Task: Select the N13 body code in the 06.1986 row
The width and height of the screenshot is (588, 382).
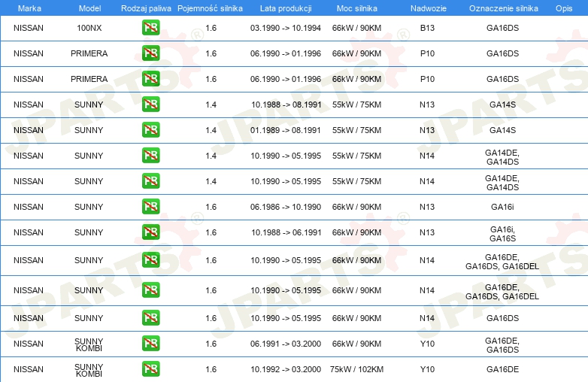Action: tap(427, 207)
